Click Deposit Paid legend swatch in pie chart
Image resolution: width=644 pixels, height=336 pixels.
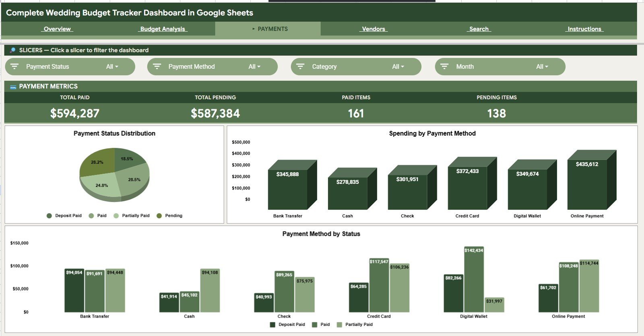(49, 216)
